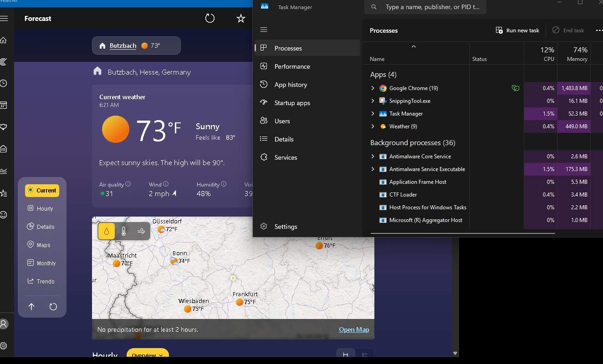Image resolution: width=603 pixels, height=364 pixels.
Task: Sort processes by CPU column
Action: click(540, 54)
